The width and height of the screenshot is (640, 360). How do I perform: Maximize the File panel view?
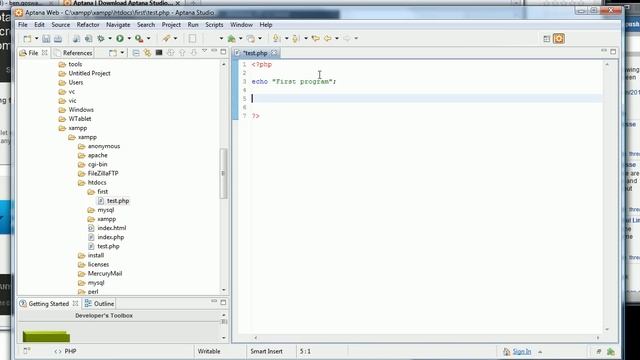[223, 52]
